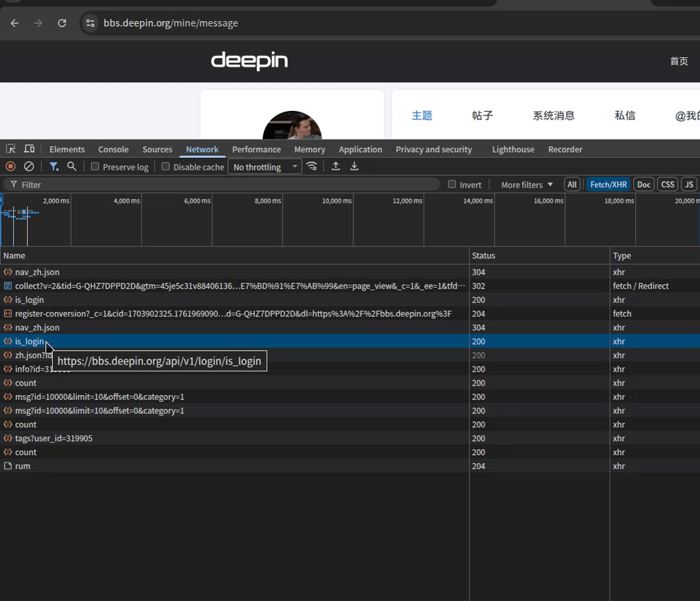Screen dimensions: 700x601
Task: Open network search with magnifier icon
Action: coord(71,166)
